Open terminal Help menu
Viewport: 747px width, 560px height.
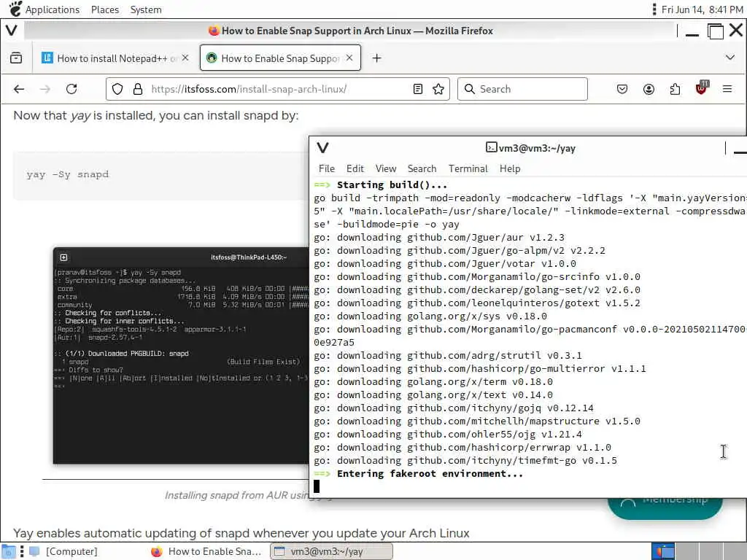tap(510, 168)
